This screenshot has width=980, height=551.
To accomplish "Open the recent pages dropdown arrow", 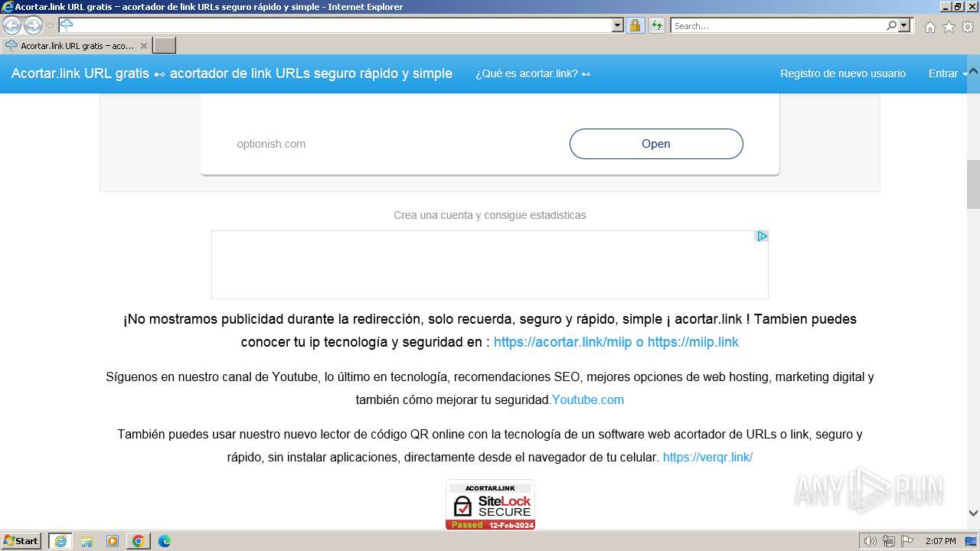I will [50, 26].
